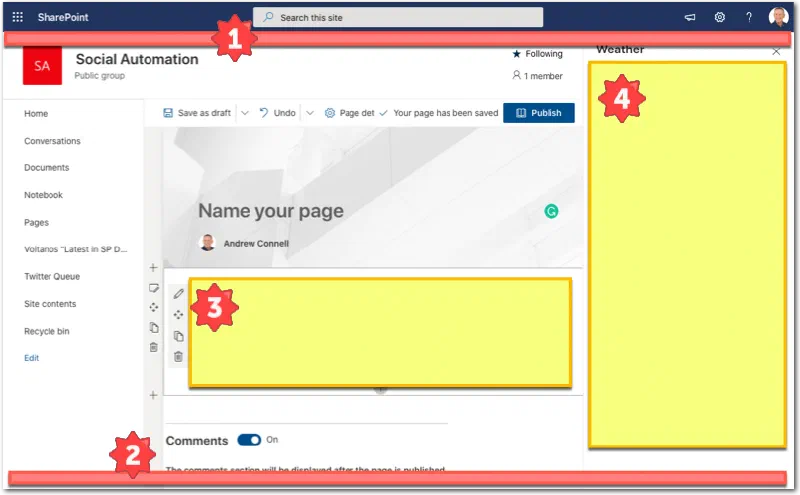Open Documents in site navigation
This screenshot has width=800, height=495.
[46, 167]
